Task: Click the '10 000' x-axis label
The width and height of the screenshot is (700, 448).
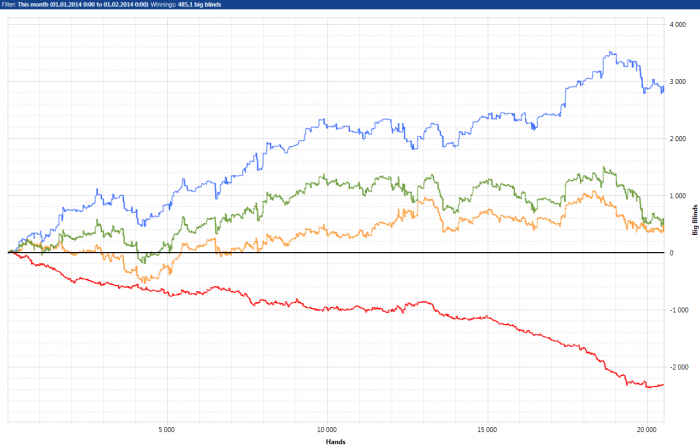Action: click(327, 430)
